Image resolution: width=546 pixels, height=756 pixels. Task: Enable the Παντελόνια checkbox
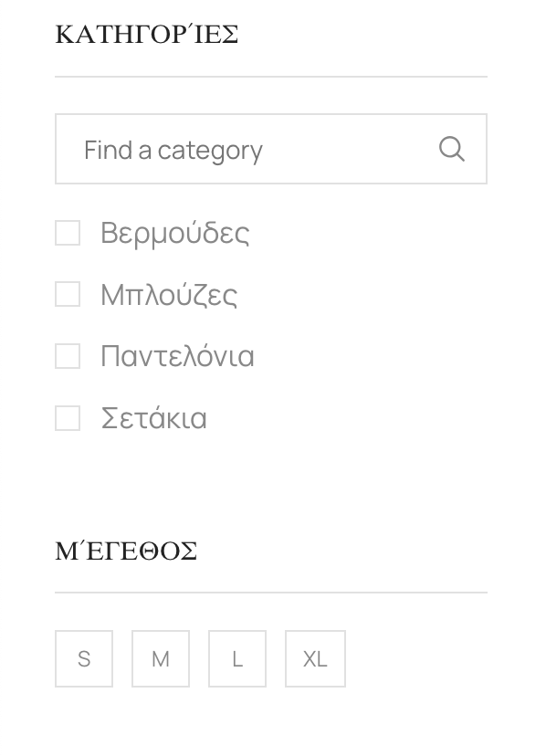[x=68, y=356]
